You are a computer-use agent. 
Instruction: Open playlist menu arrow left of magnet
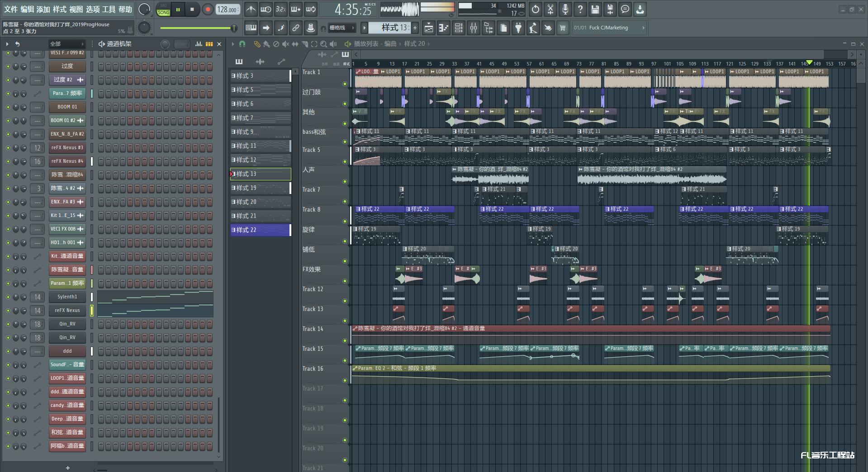(233, 44)
